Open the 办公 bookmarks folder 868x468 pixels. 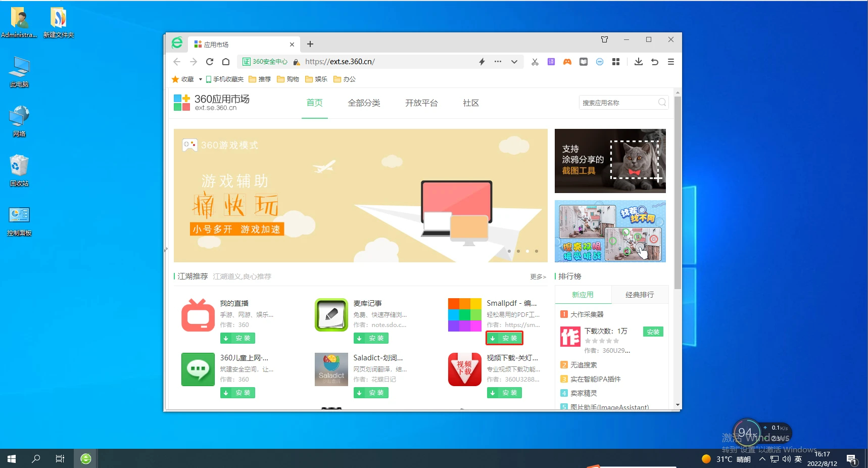(x=345, y=79)
